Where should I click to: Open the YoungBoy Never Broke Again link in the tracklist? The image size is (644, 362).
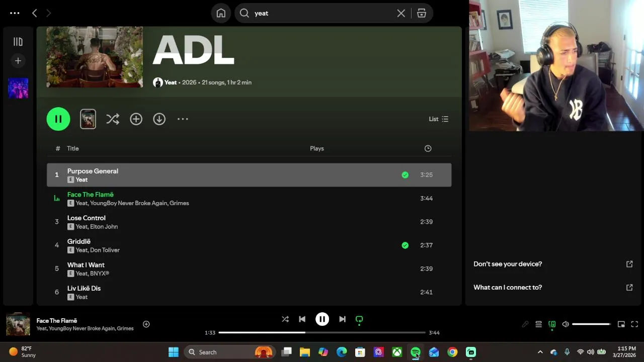click(x=128, y=203)
